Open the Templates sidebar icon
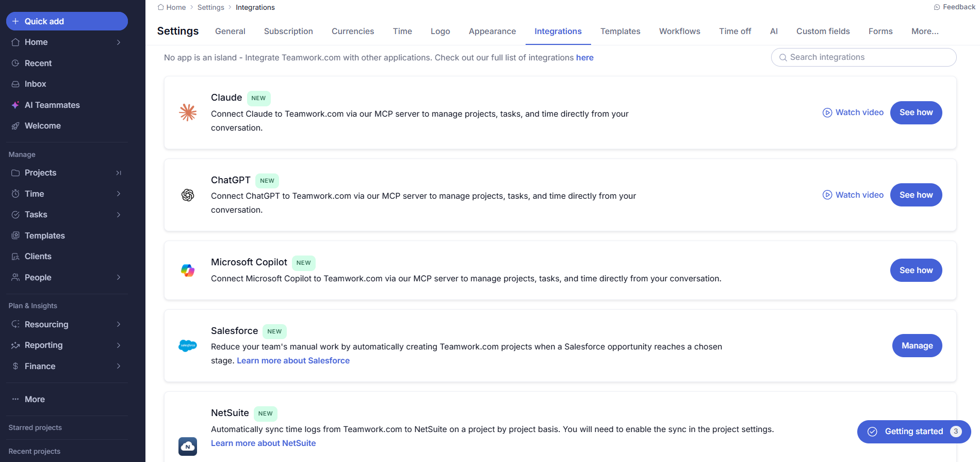Viewport: 980px width, 462px height. pos(15,235)
